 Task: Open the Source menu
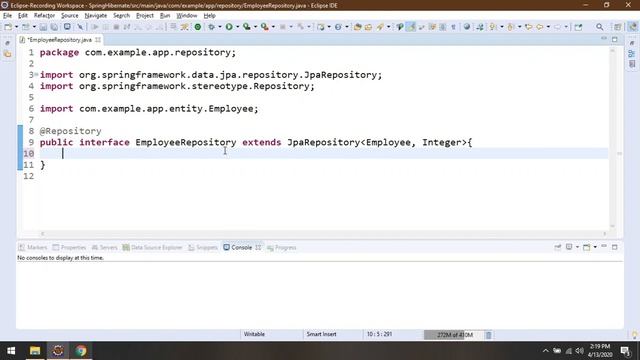[70, 16]
